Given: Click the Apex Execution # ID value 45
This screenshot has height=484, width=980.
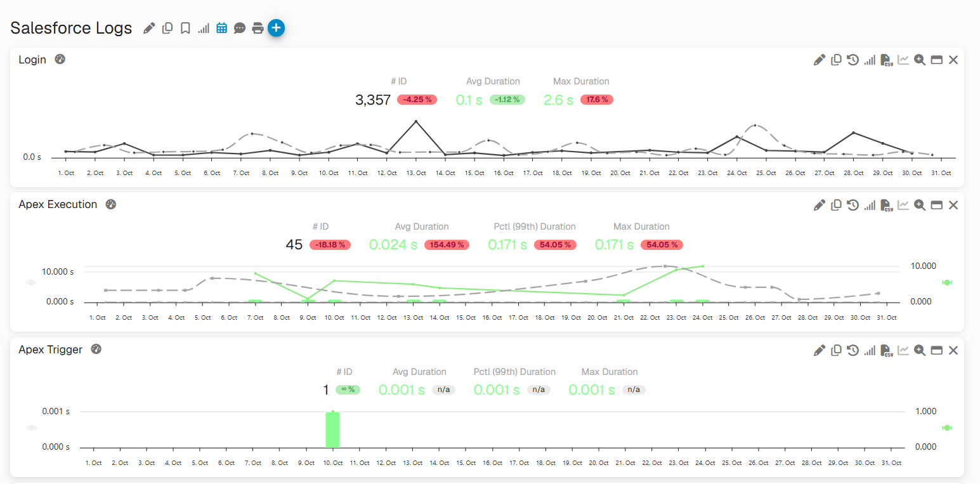Looking at the screenshot, I should click(x=294, y=245).
